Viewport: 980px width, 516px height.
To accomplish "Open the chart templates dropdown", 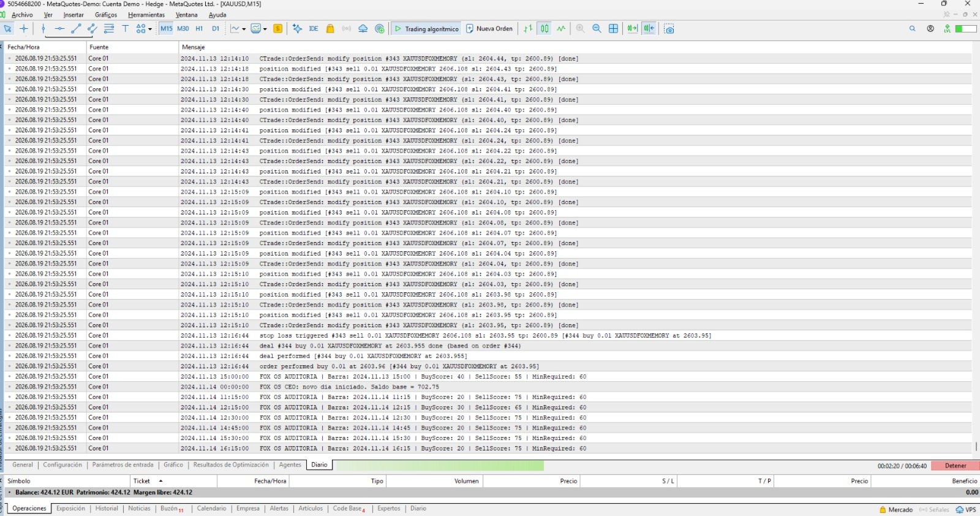I will (258, 28).
